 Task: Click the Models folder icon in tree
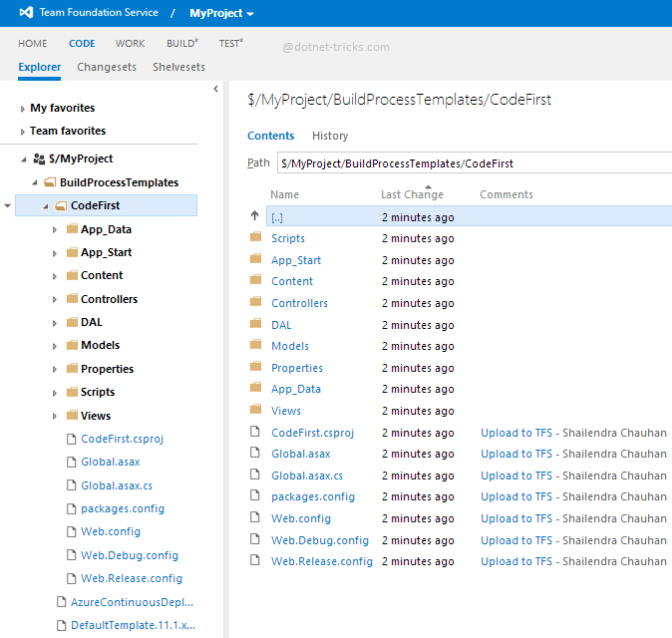(x=72, y=345)
